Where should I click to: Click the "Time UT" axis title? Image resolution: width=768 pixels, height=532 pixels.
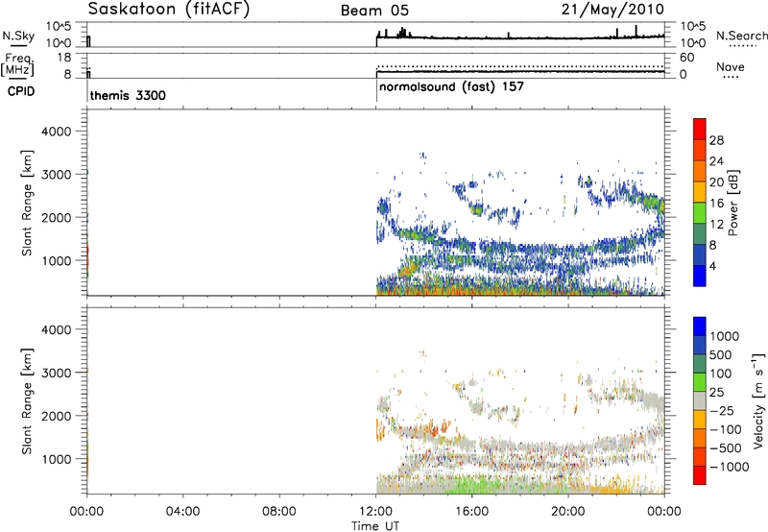[375, 526]
